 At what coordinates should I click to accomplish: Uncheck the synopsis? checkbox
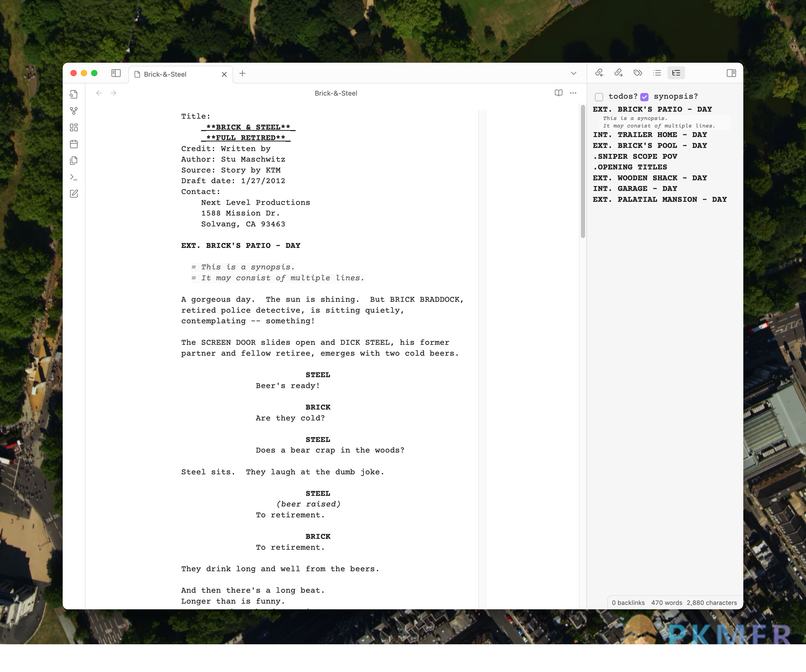(x=644, y=97)
